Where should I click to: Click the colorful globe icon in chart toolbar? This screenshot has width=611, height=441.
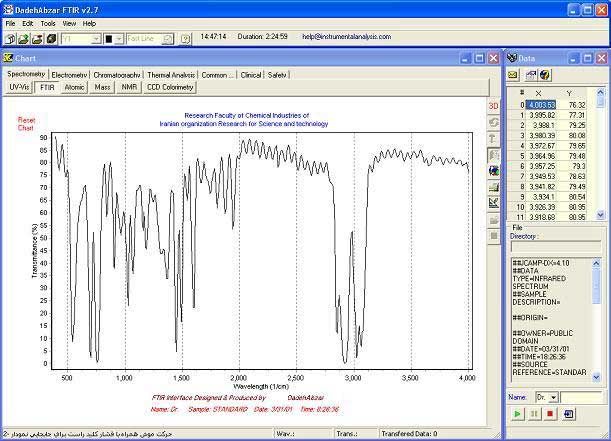(x=493, y=171)
